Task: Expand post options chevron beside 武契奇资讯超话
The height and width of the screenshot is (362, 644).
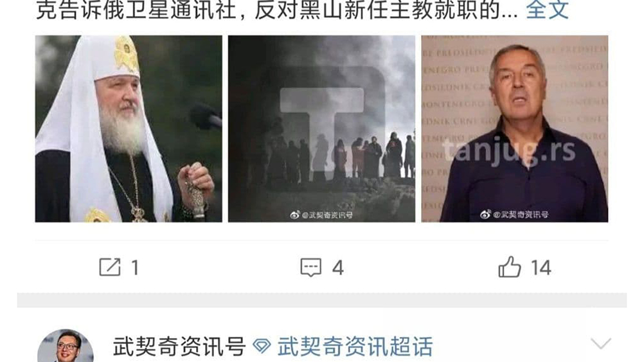Action: point(601,343)
